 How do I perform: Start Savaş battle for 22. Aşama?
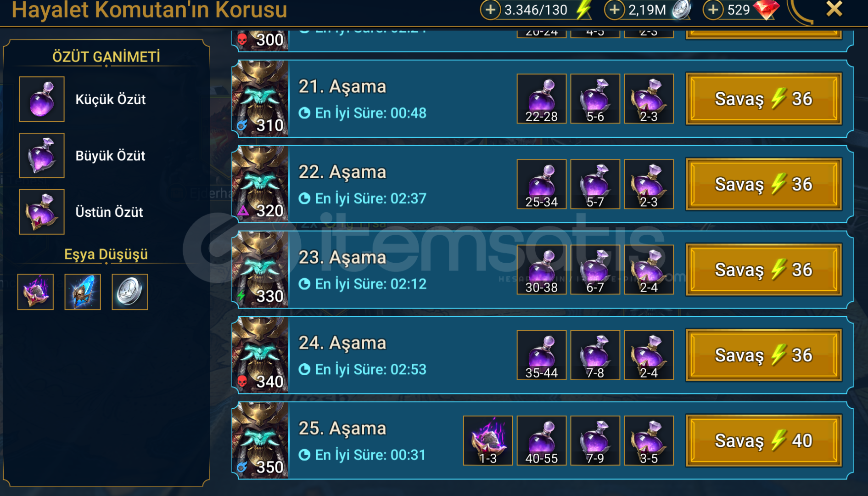point(764,184)
